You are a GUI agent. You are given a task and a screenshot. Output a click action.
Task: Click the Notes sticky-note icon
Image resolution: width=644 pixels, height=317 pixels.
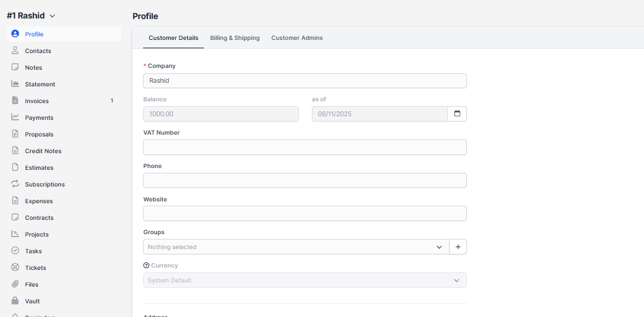(x=16, y=67)
